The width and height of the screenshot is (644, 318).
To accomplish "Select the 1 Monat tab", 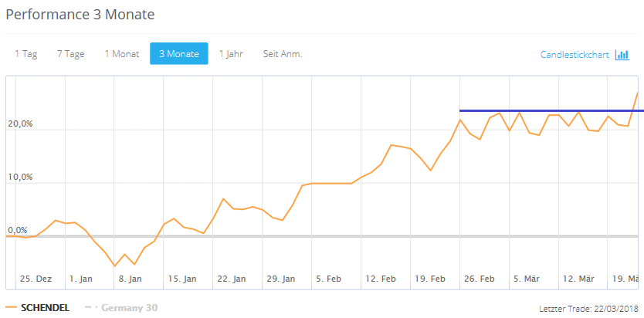I will (122, 54).
